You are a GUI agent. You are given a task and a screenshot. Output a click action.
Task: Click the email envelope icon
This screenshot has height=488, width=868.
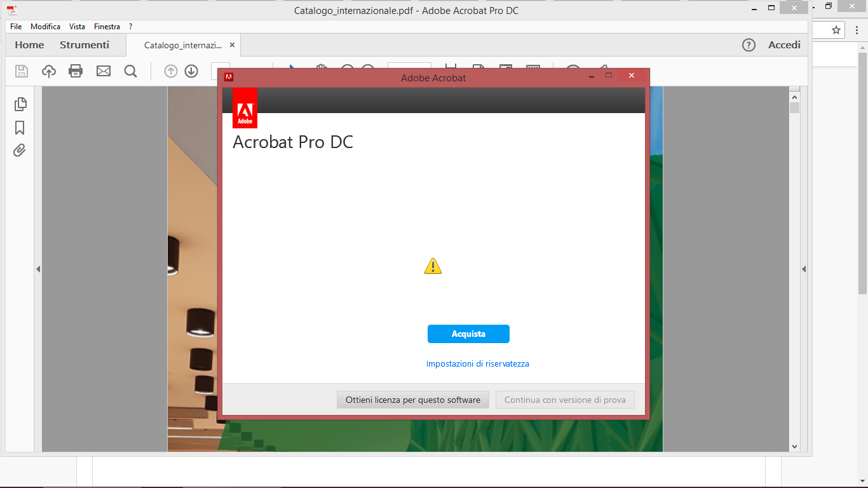104,71
